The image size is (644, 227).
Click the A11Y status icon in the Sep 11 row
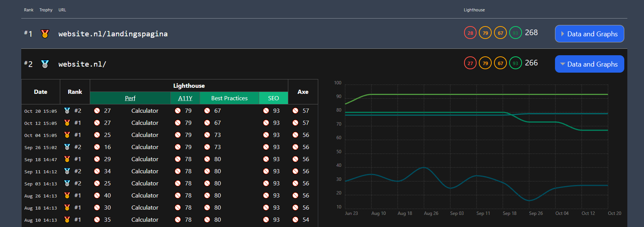click(178, 171)
